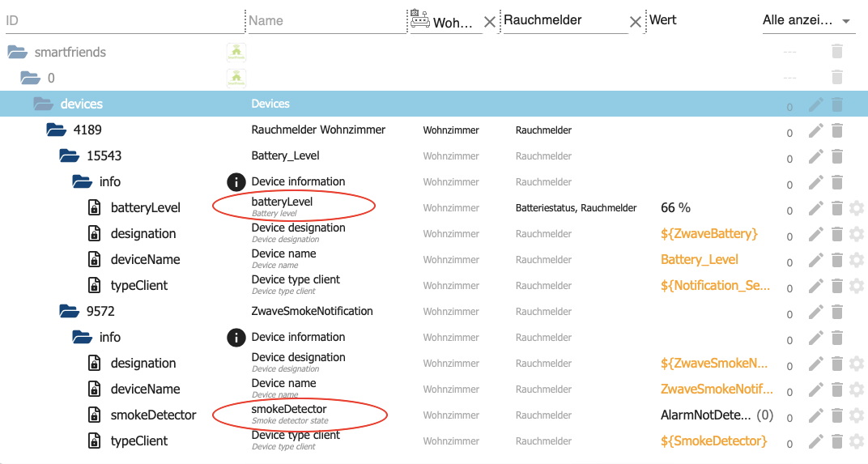Viewport: 868px width, 464px height.
Task: Collapse the smartfriends root folder
Action: point(17,52)
